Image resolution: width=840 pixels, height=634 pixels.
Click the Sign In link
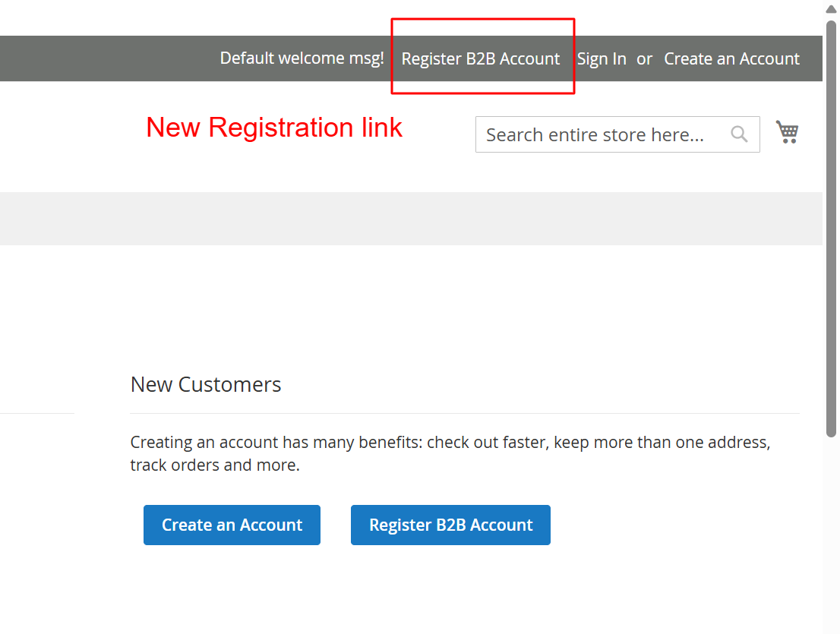[x=602, y=59]
